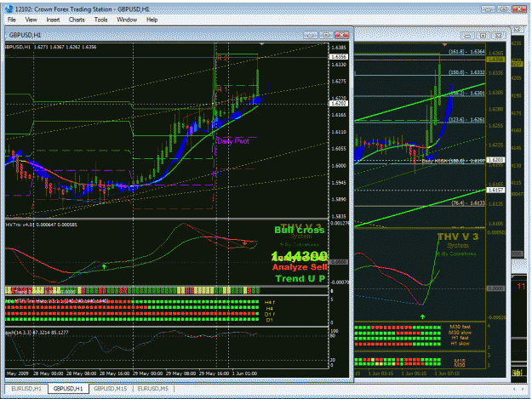Open the Help menu
Image resolution: width=532 pixels, height=399 pixels.
pyautogui.click(x=152, y=20)
